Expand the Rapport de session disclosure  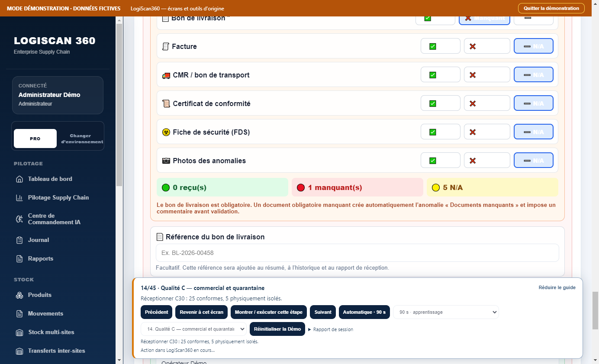[331, 329]
